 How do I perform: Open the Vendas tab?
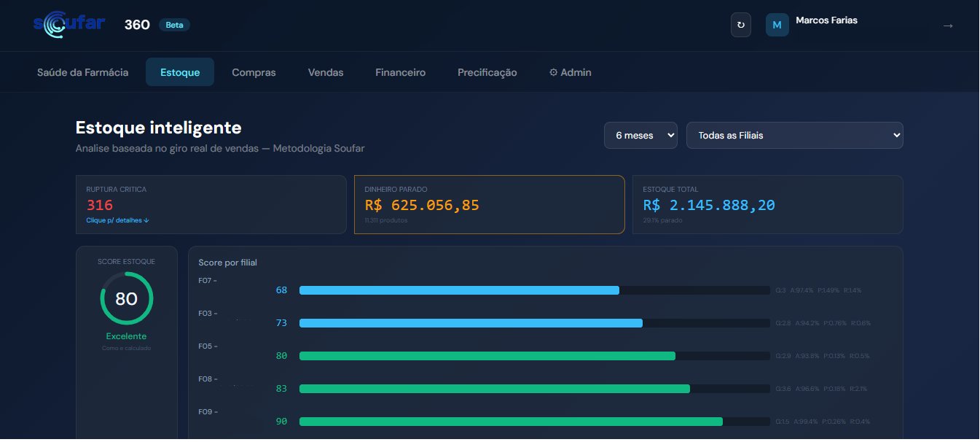(326, 72)
